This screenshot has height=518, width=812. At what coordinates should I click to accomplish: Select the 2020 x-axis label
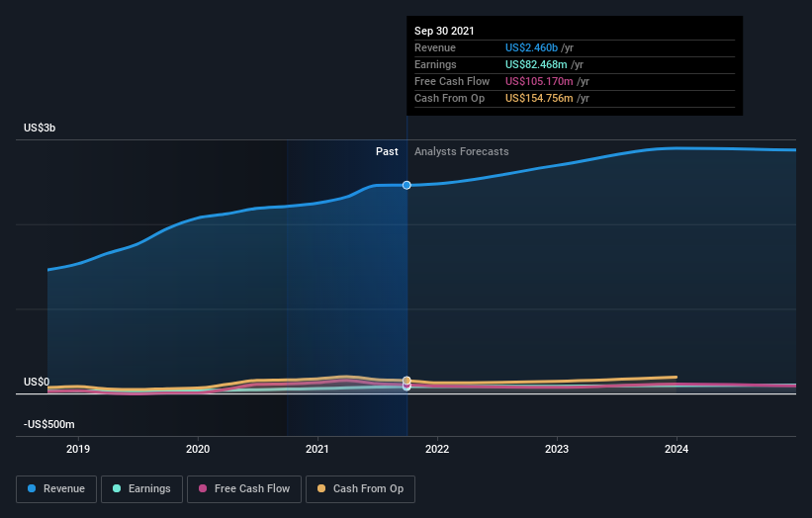click(x=198, y=449)
